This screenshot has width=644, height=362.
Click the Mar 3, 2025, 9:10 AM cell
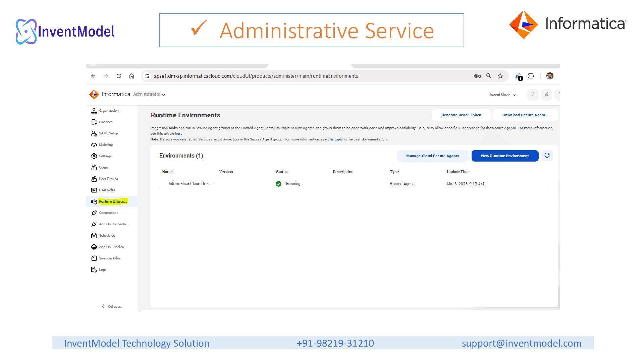[x=465, y=184]
